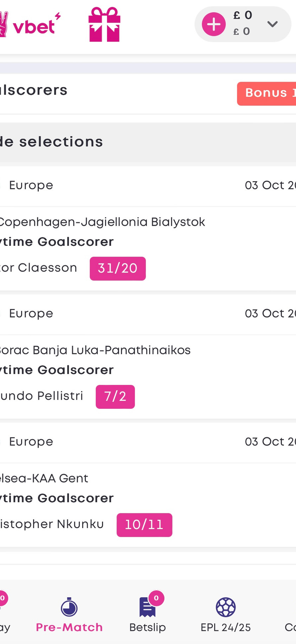This screenshot has width=296, height=644.
Task: Switch to the Pre-Match tab label
Action: [69, 627]
